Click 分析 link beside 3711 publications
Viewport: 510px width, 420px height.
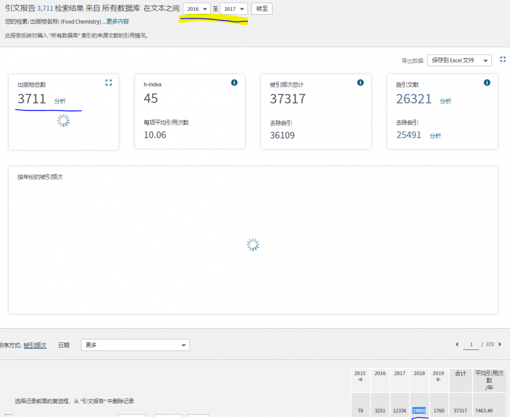tap(60, 101)
